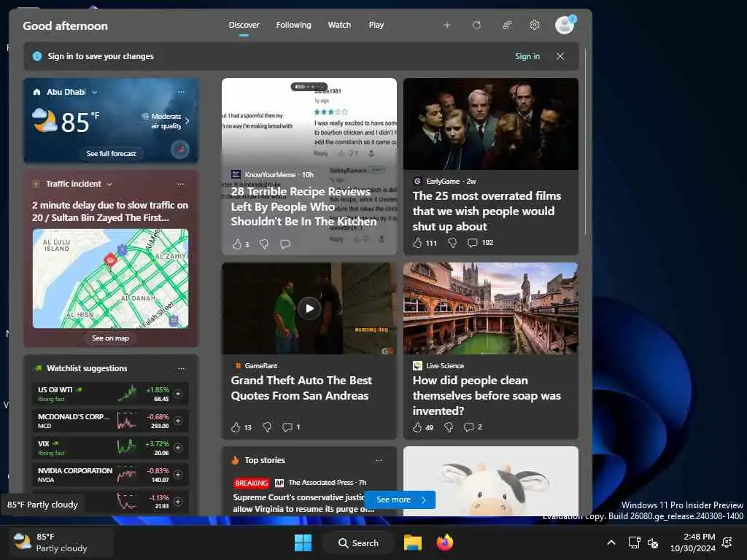This screenshot has height=560, width=747.
Task: Switch to the Following tab
Action: (293, 25)
